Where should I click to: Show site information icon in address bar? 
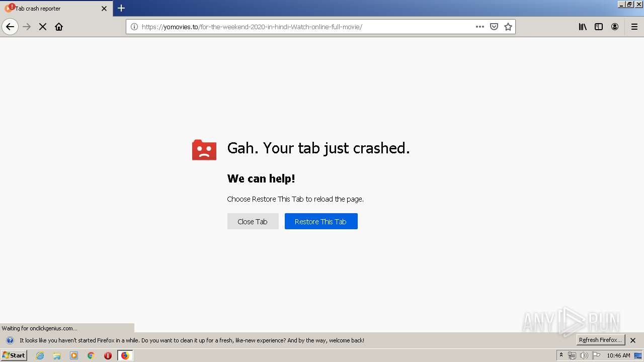[134, 27]
